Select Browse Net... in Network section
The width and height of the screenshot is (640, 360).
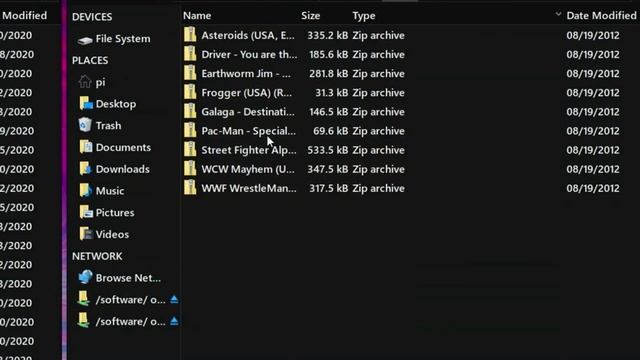(x=128, y=278)
